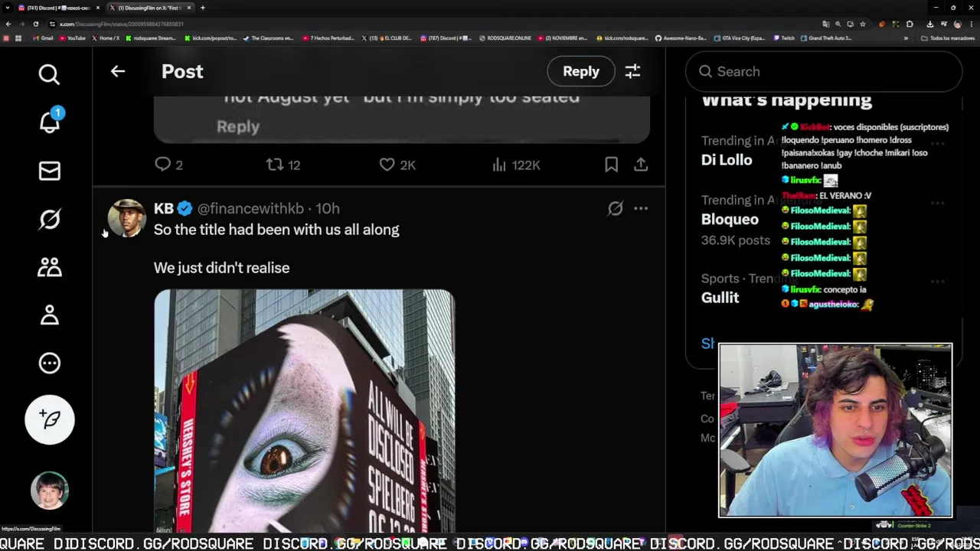Open the Di Lollo trending topic
The image size is (980, 551).
tap(727, 159)
